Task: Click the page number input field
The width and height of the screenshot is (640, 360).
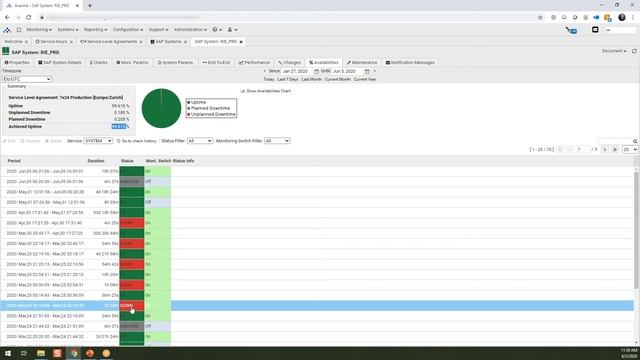Action: (583, 150)
